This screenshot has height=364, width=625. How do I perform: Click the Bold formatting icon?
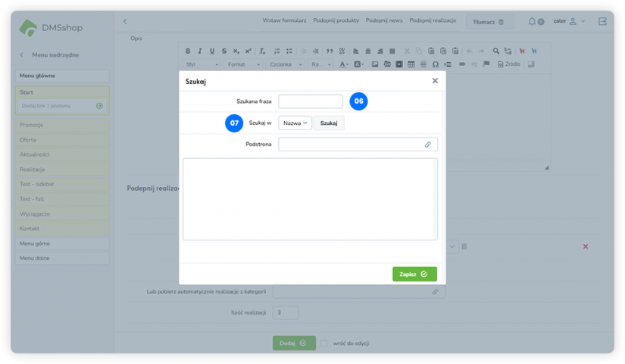click(189, 51)
